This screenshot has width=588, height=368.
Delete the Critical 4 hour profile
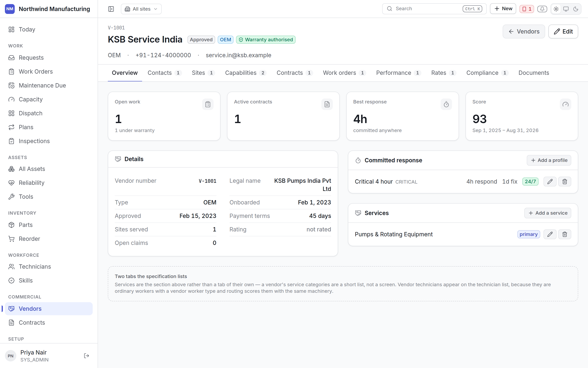click(565, 182)
